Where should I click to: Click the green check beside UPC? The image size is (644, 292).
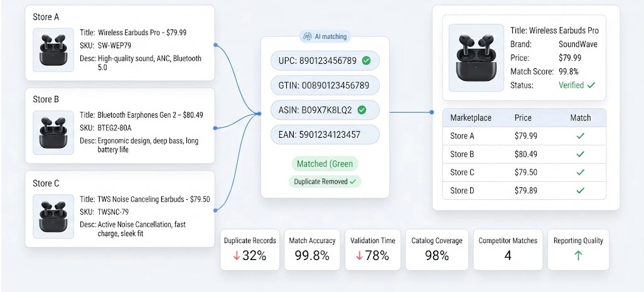(366, 61)
